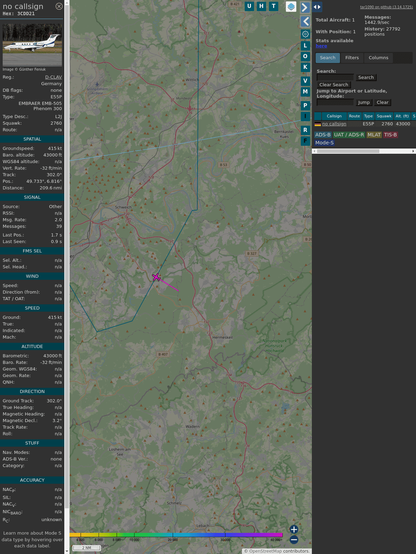Click the German flag in aircraft row
416x554 pixels.
[318, 124]
